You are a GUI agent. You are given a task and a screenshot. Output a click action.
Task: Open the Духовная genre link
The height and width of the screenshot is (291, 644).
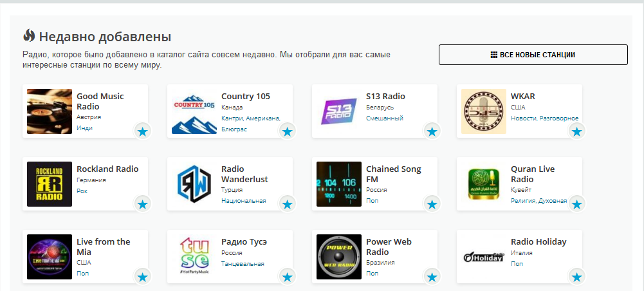(x=553, y=201)
